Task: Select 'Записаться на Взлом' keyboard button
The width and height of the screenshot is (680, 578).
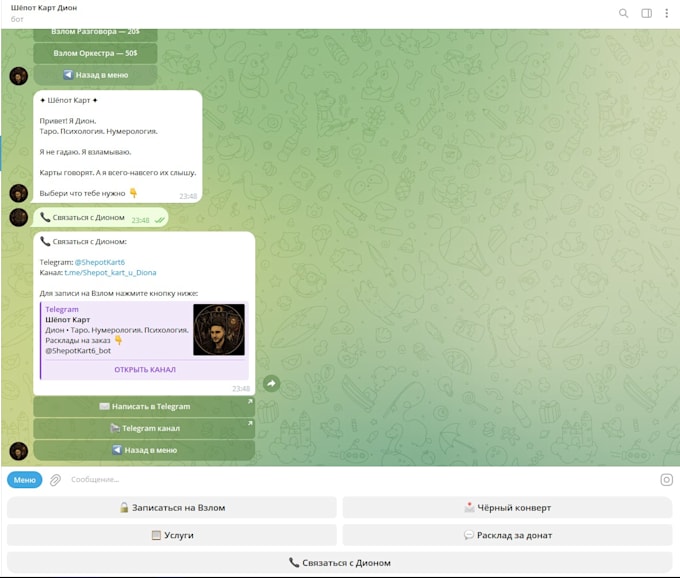Action: click(x=172, y=507)
